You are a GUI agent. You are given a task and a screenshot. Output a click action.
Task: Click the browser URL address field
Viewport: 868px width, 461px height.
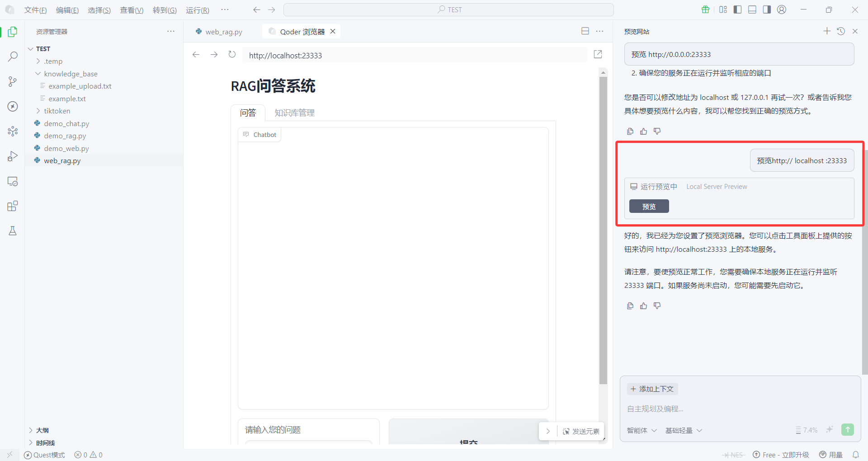415,55
